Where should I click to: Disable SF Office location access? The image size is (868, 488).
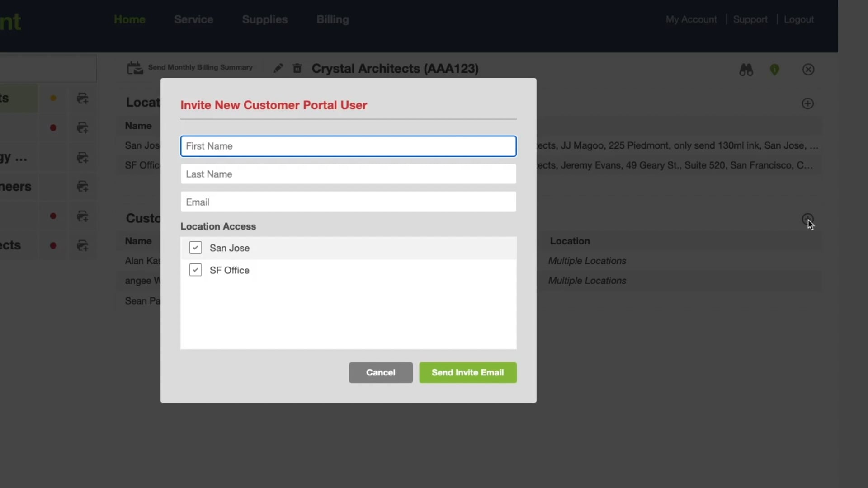click(195, 269)
